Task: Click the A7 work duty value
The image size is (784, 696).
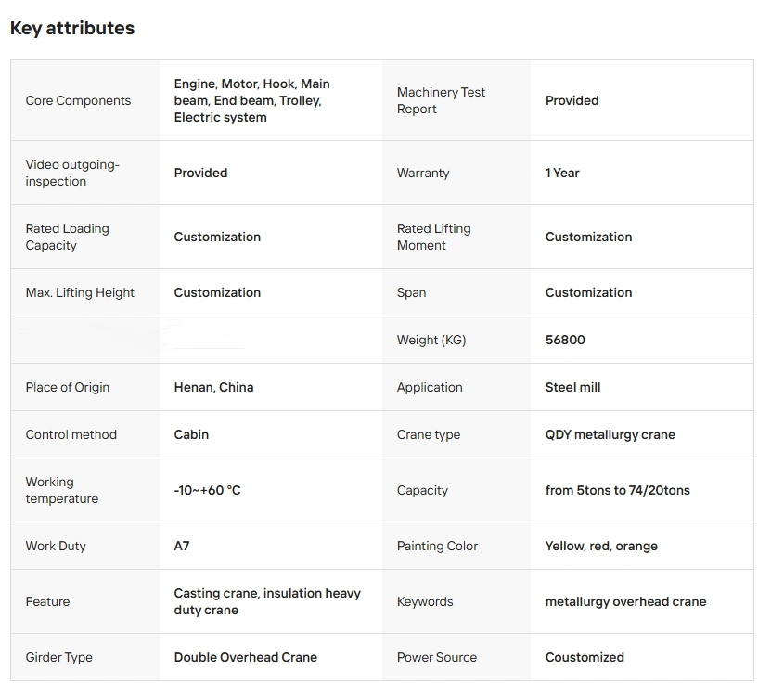Action: (x=182, y=546)
